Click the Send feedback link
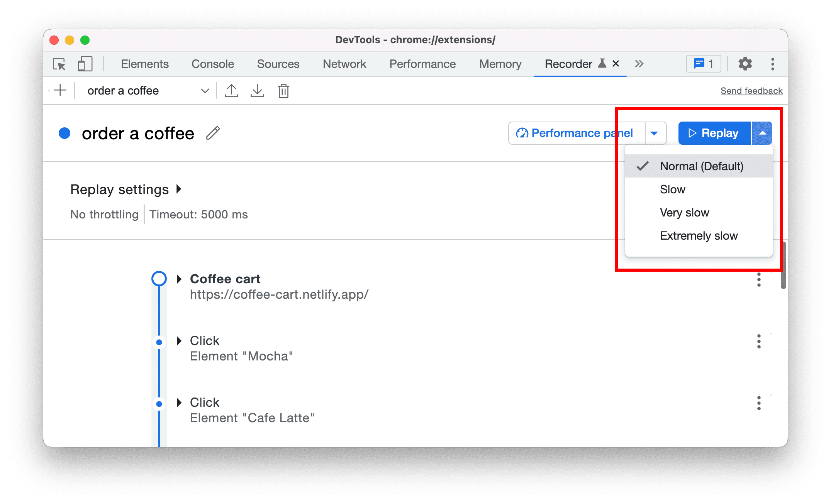This screenshot has height=504, width=831. [x=751, y=90]
